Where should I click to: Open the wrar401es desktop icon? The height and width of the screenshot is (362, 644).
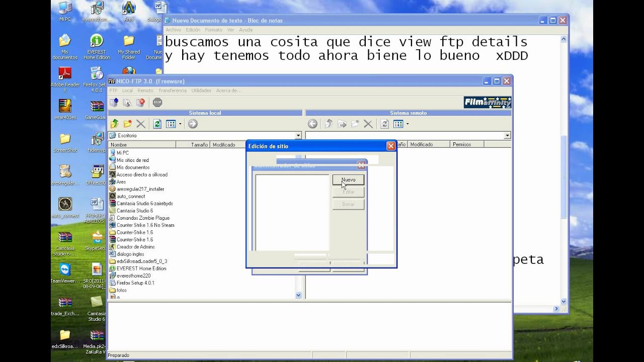[65, 110]
